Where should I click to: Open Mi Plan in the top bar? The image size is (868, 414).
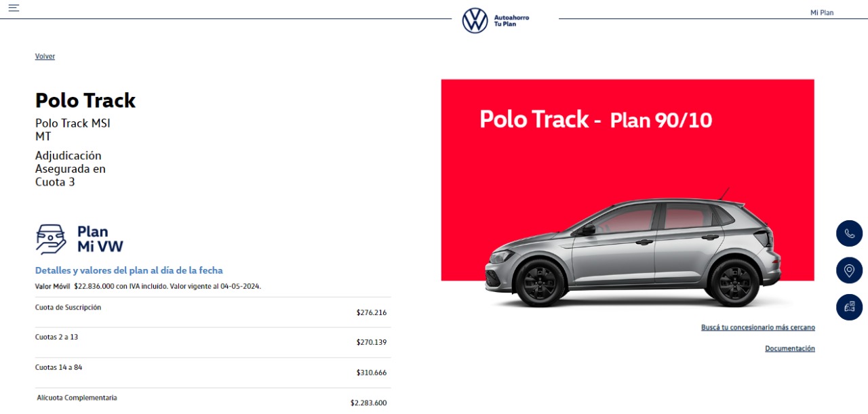point(822,13)
